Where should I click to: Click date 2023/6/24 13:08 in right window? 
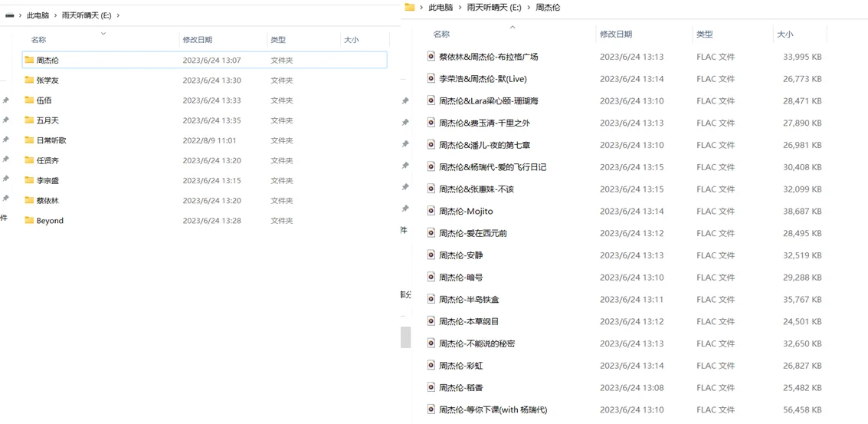631,387
